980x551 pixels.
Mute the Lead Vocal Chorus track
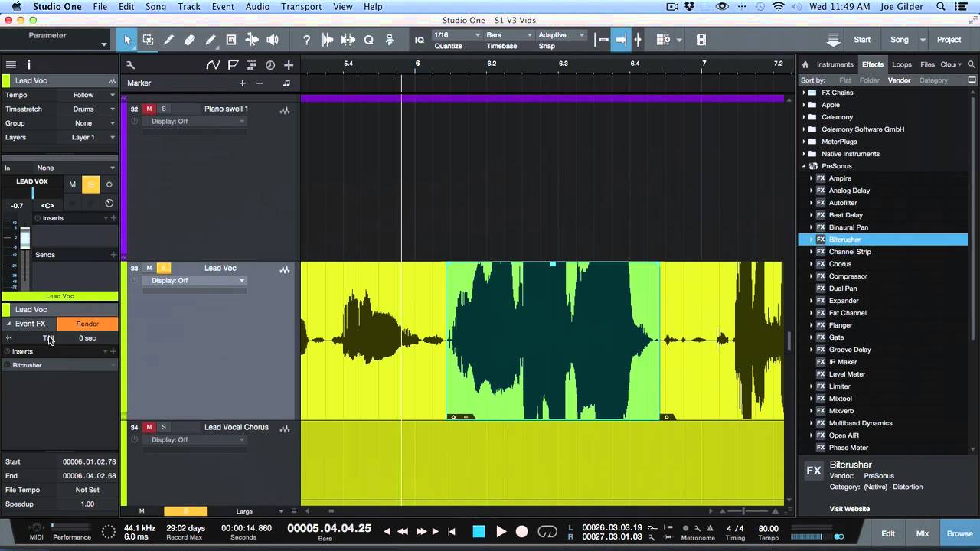[149, 427]
